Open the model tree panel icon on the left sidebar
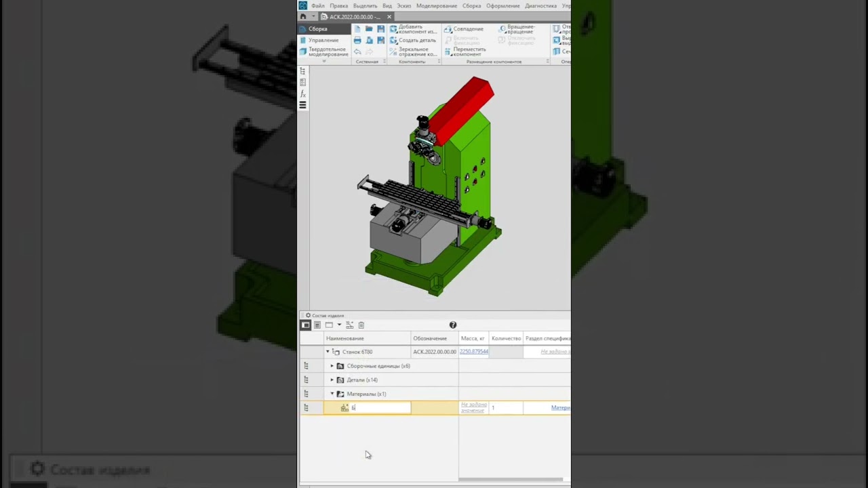The width and height of the screenshot is (868, 488). pyautogui.click(x=302, y=71)
